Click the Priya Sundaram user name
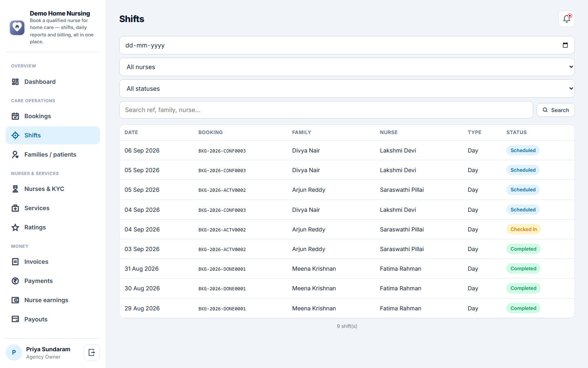Screen dimensions: 588x368 (x=48, y=349)
